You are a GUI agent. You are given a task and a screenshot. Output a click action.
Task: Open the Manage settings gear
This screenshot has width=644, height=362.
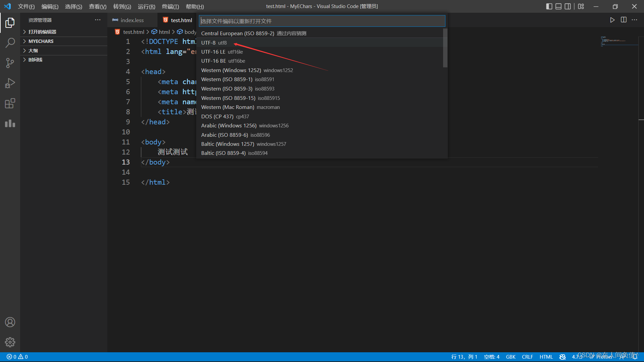tap(10, 342)
